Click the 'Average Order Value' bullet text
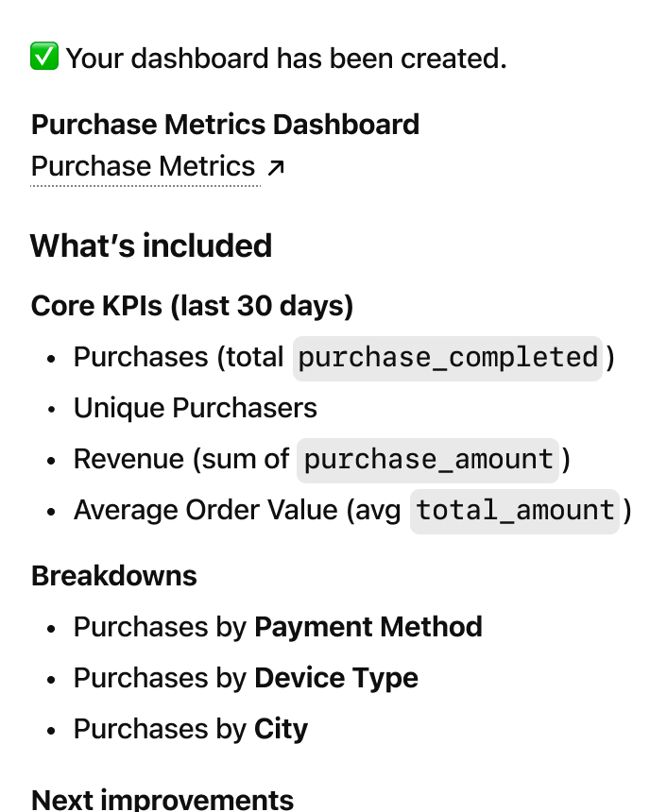The image size is (667, 812). [x=205, y=511]
